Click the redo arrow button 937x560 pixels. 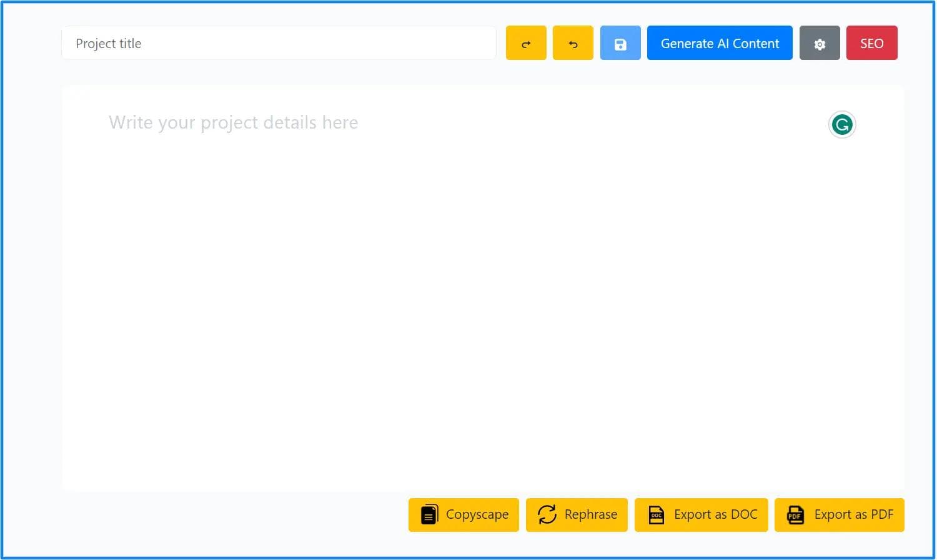526,43
